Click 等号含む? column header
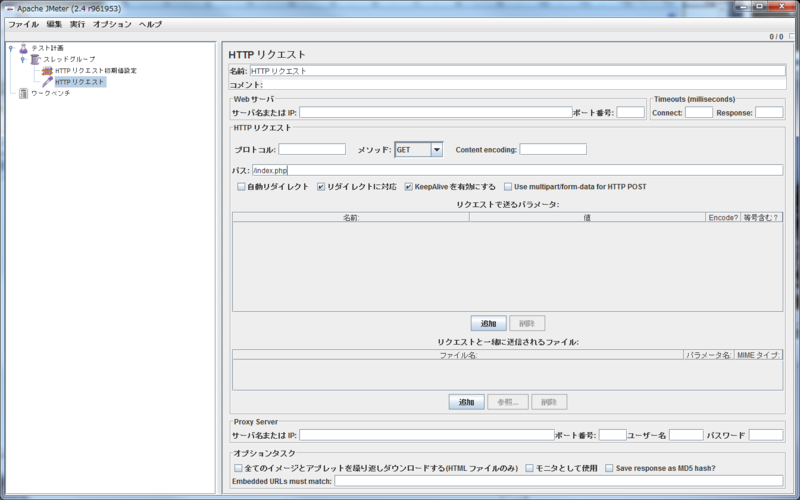The height and width of the screenshot is (500, 800). coord(761,217)
